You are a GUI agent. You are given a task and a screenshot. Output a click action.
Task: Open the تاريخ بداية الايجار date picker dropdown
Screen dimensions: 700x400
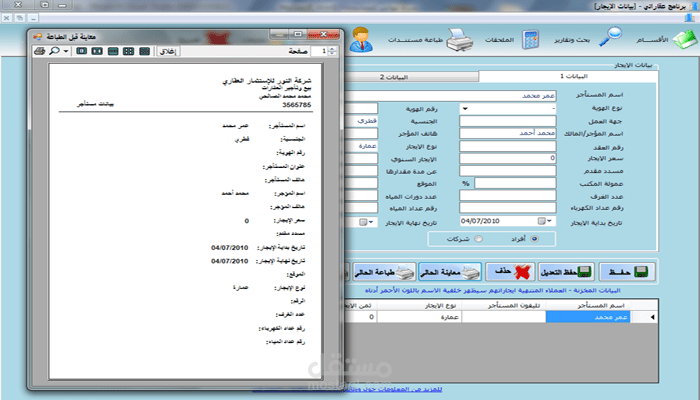coord(549,221)
